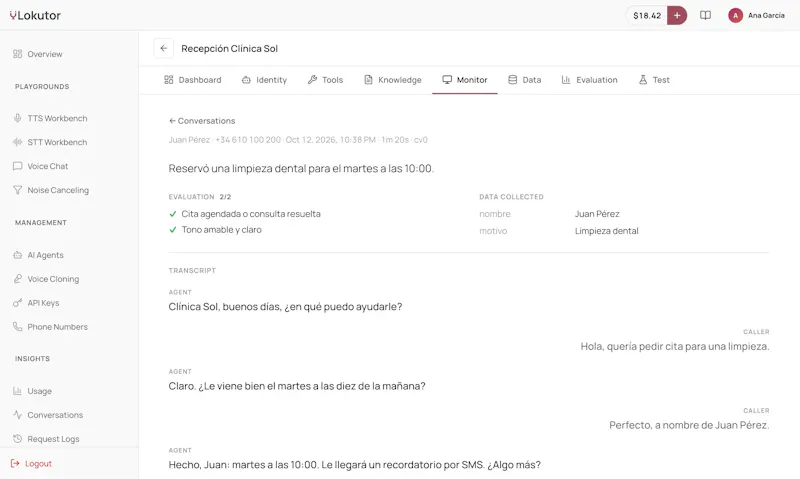Click agent line '¿Le viene bien el martes'
Image resolution: width=800 pixels, height=479 pixels.
(297, 386)
